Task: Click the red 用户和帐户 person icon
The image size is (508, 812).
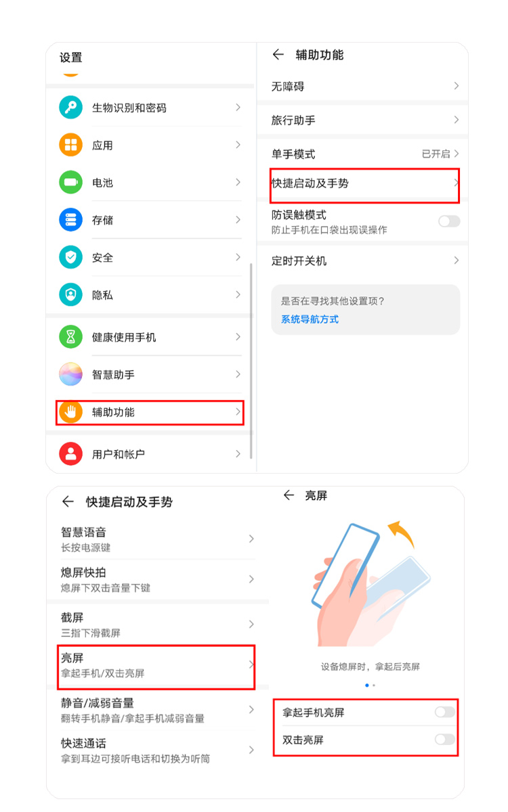Action: click(x=70, y=454)
